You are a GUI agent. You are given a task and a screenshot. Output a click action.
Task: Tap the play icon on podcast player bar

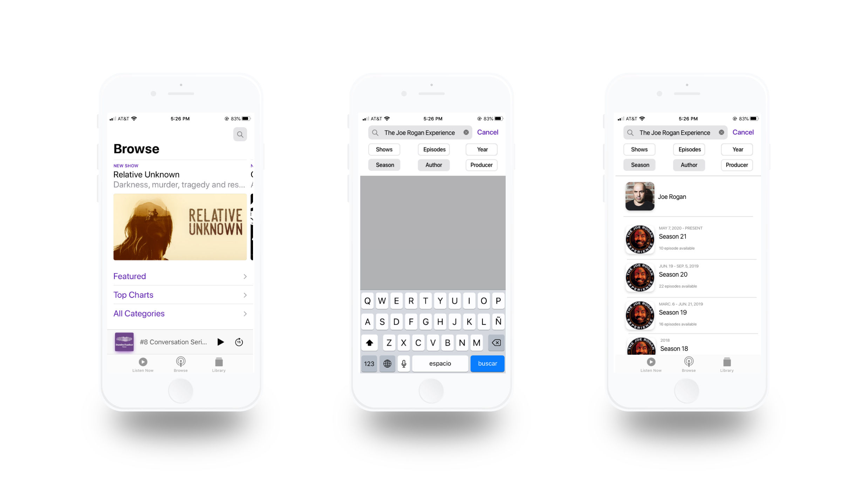click(x=220, y=341)
